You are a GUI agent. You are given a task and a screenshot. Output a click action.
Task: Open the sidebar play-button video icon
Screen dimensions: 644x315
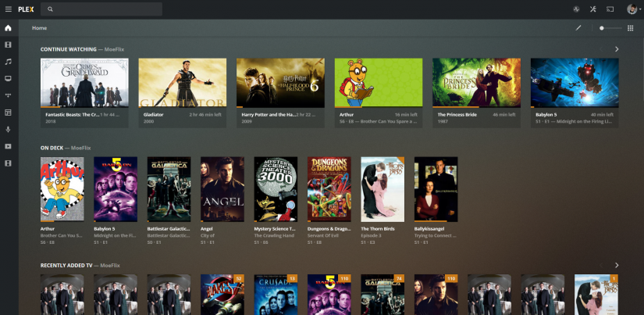(x=9, y=146)
